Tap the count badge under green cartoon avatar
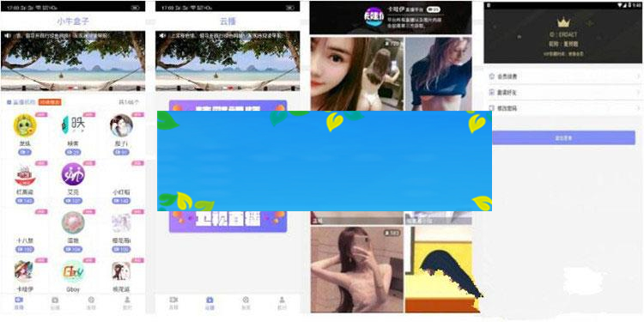 point(25,152)
